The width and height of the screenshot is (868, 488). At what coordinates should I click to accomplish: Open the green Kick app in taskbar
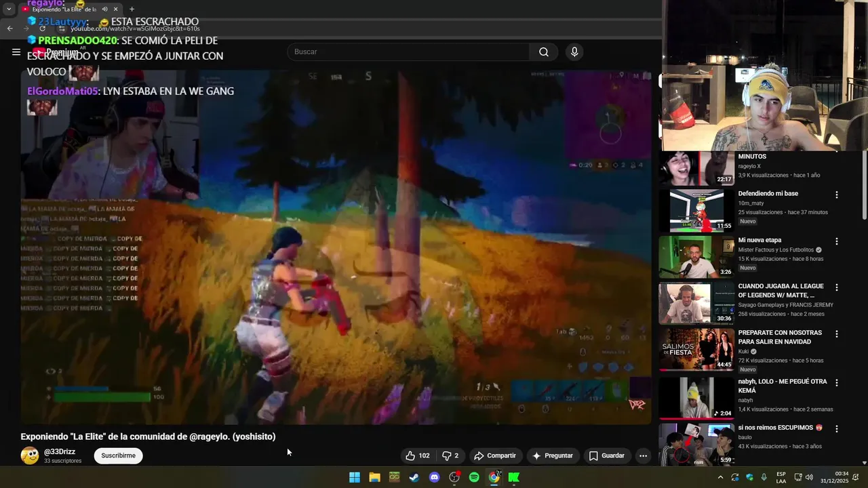[x=514, y=477]
